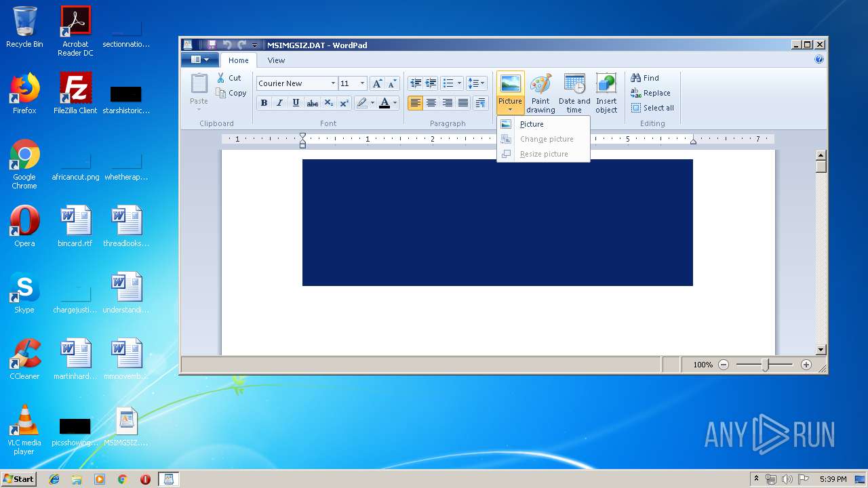Click the Windows Start button
The width and height of the screenshot is (868, 488).
point(18,479)
